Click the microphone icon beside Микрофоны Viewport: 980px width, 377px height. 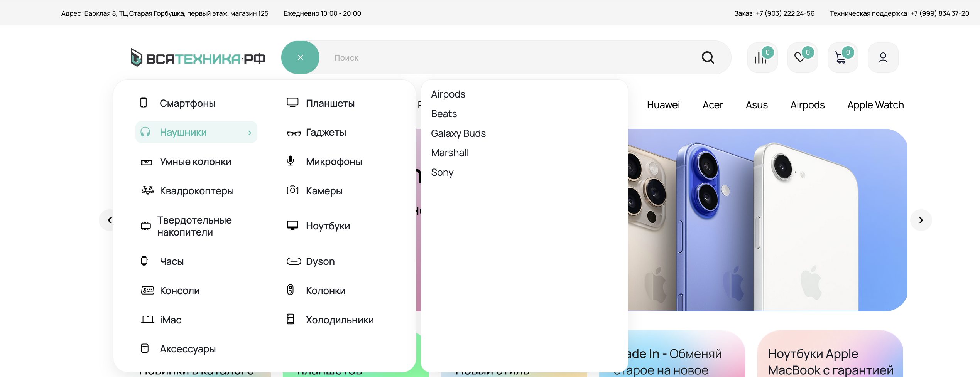tap(291, 161)
